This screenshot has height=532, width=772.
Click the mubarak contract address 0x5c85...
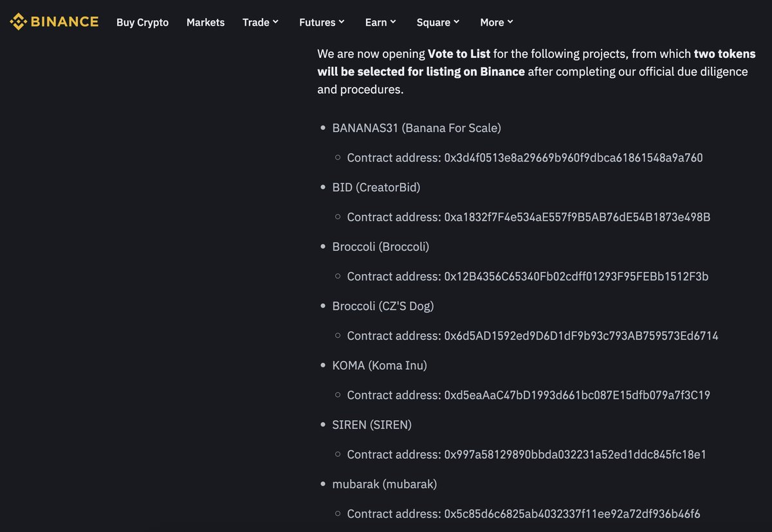pos(572,513)
